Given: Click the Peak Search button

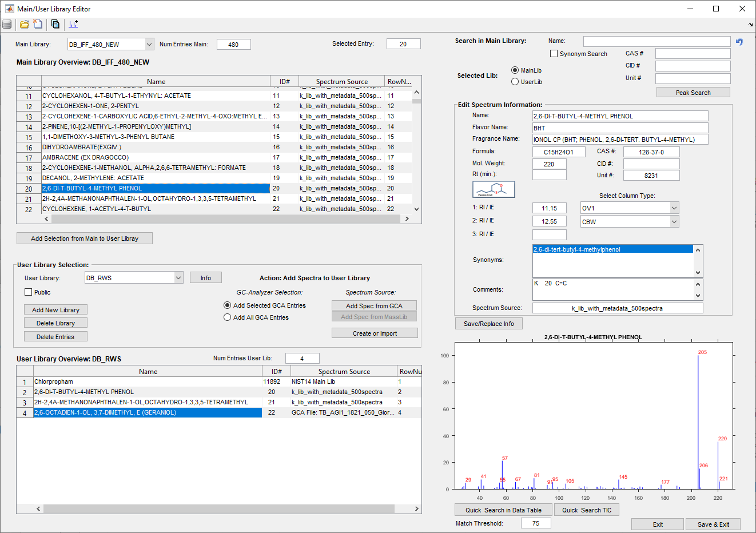Looking at the screenshot, I should pyautogui.click(x=693, y=92).
